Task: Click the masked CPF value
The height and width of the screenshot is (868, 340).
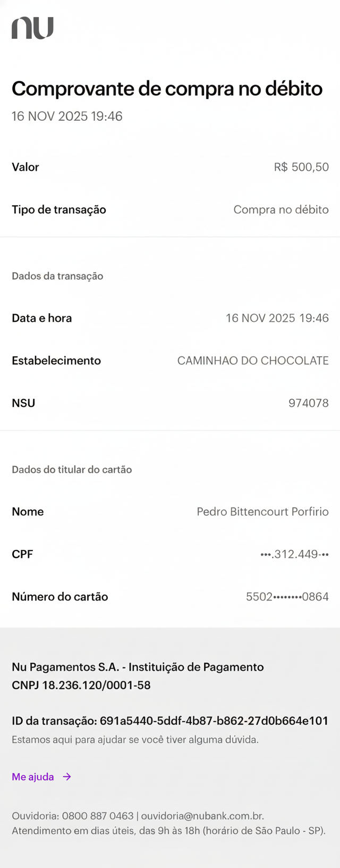Action: click(x=294, y=554)
